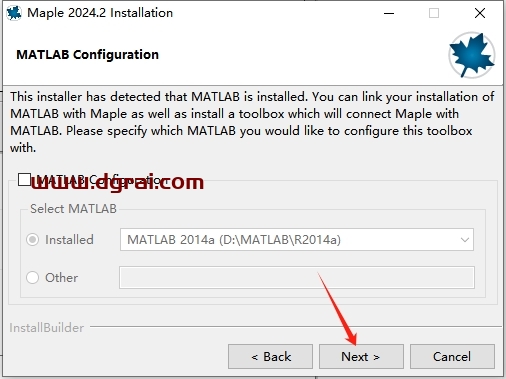Click the Maple leaf icon in title bar
The image size is (506, 379).
(14, 13)
